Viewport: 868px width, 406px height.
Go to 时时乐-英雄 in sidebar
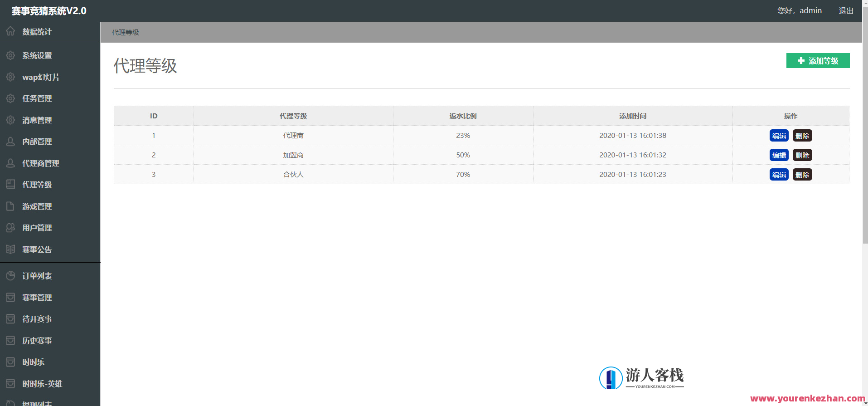pos(42,384)
